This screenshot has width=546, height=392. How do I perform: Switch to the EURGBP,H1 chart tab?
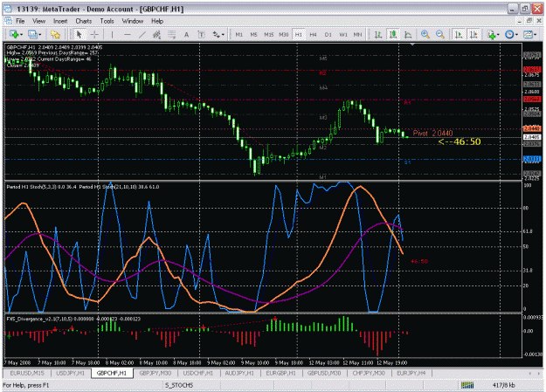tap(280, 373)
